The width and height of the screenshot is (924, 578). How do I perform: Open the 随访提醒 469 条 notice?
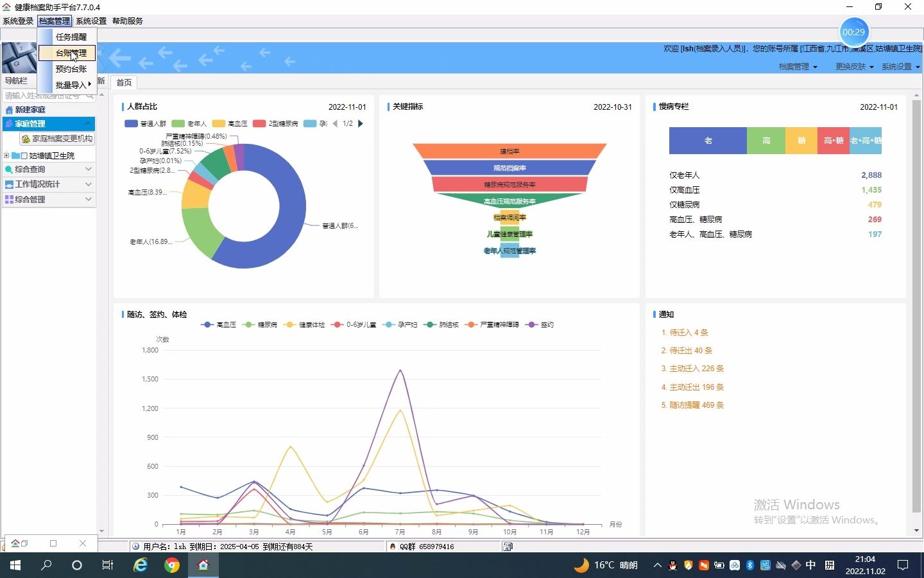tap(692, 405)
